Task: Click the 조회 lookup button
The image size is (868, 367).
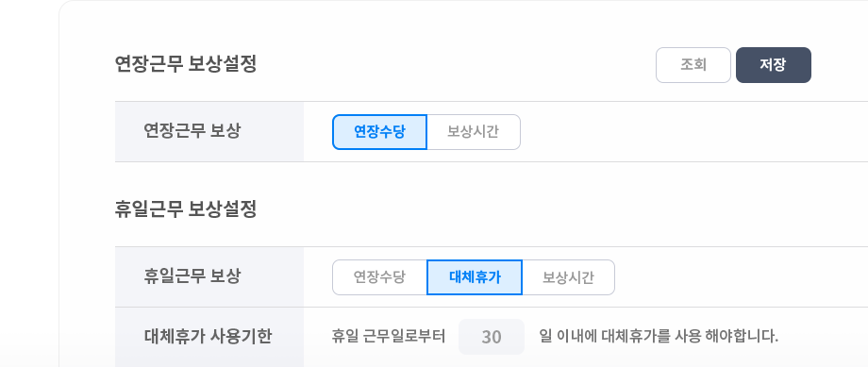Action: click(693, 65)
